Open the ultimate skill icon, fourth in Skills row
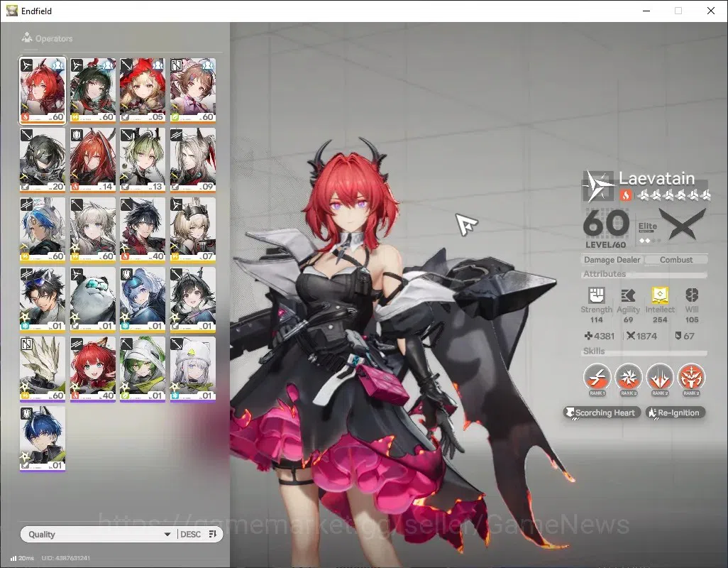728x568 pixels. (691, 378)
